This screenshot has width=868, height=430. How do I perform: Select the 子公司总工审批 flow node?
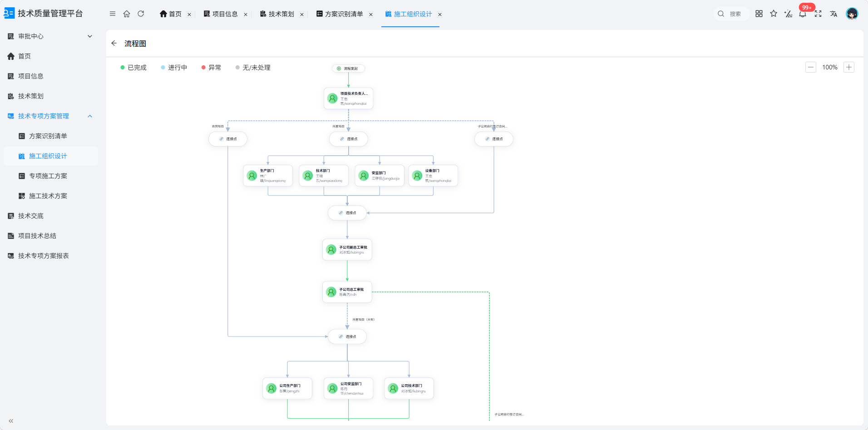(347, 292)
